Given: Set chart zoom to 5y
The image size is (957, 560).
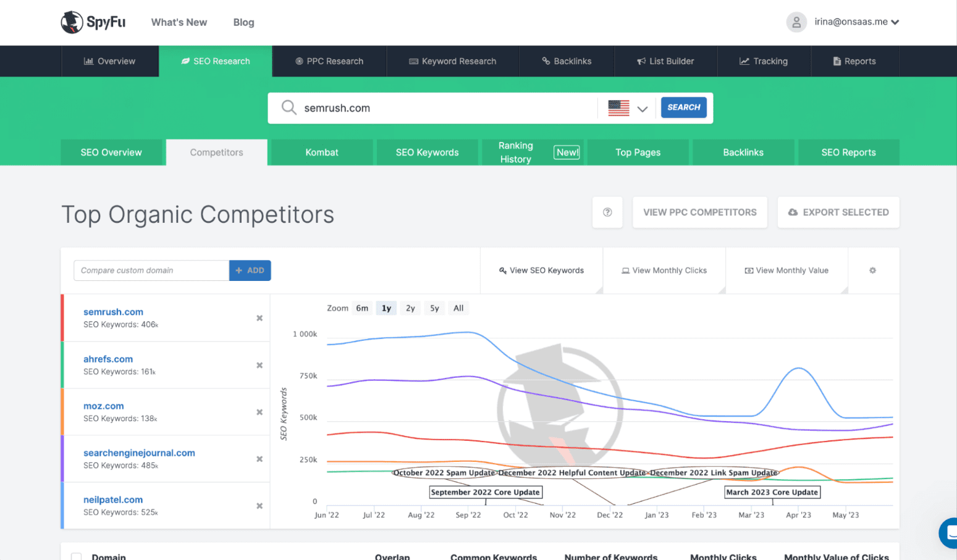Looking at the screenshot, I should click(x=434, y=308).
